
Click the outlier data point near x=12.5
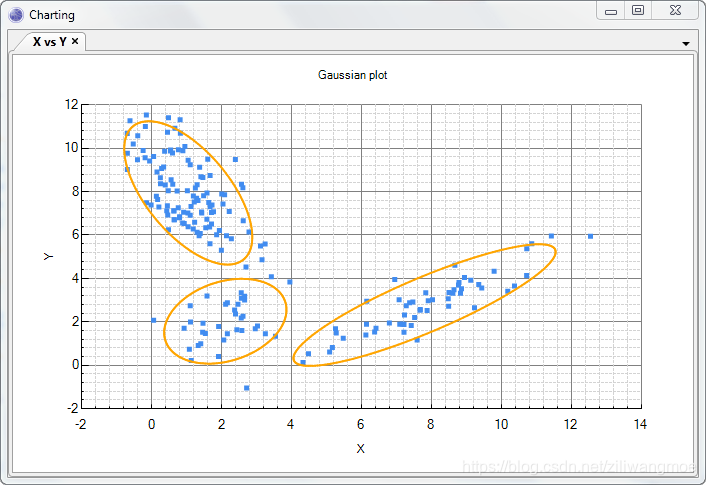(590, 236)
